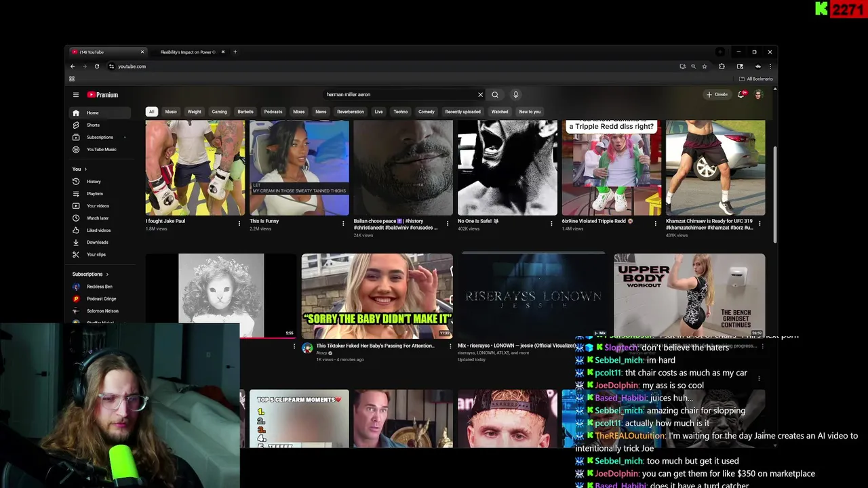Open options for This Is Funny short
Screen dimensions: 868x488
point(343,223)
